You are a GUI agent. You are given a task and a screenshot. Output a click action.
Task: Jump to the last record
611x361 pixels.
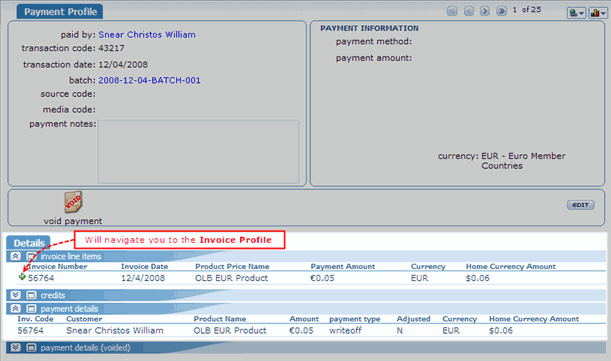(502, 11)
